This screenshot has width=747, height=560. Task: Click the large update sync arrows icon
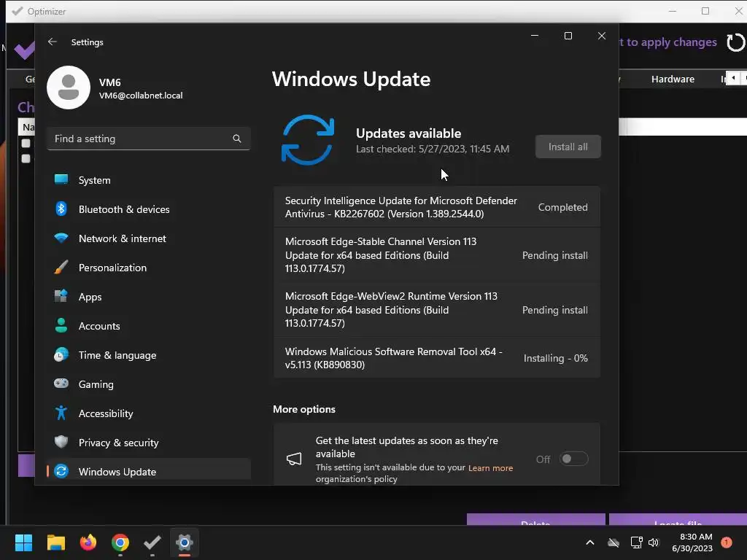click(x=308, y=140)
